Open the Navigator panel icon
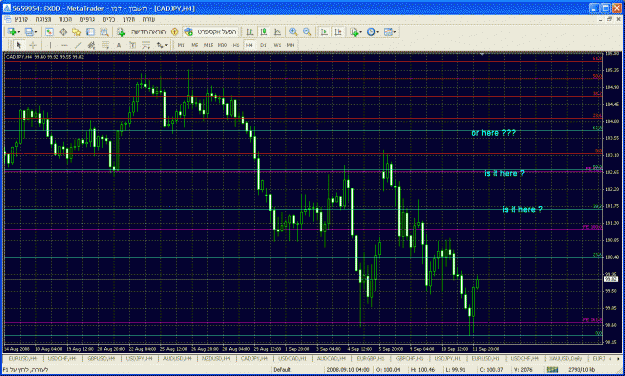Viewport: 625px width, 376px height. [x=77, y=32]
